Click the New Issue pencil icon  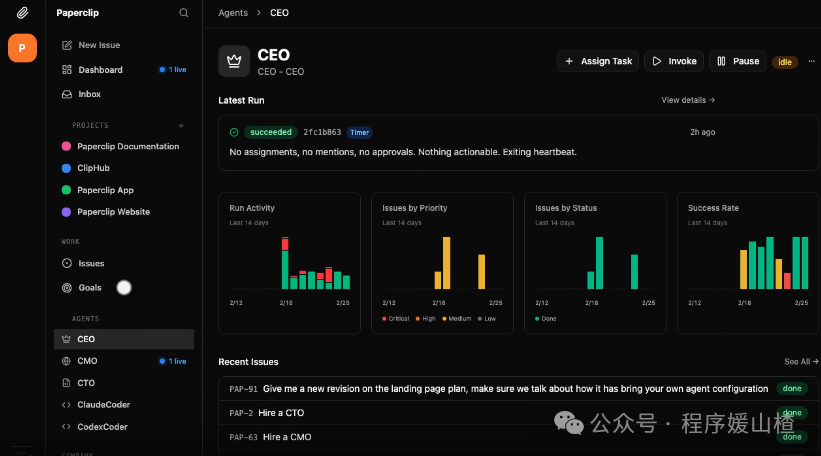point(66,45)
